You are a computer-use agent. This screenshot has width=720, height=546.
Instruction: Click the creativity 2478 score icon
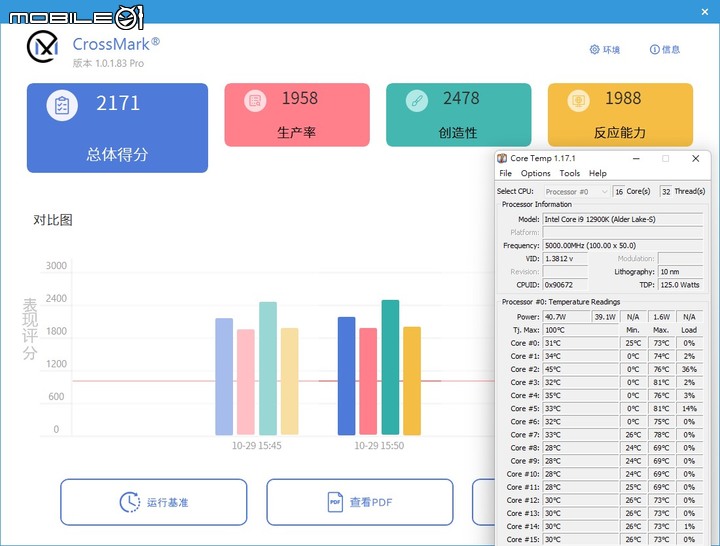(416, 100)
